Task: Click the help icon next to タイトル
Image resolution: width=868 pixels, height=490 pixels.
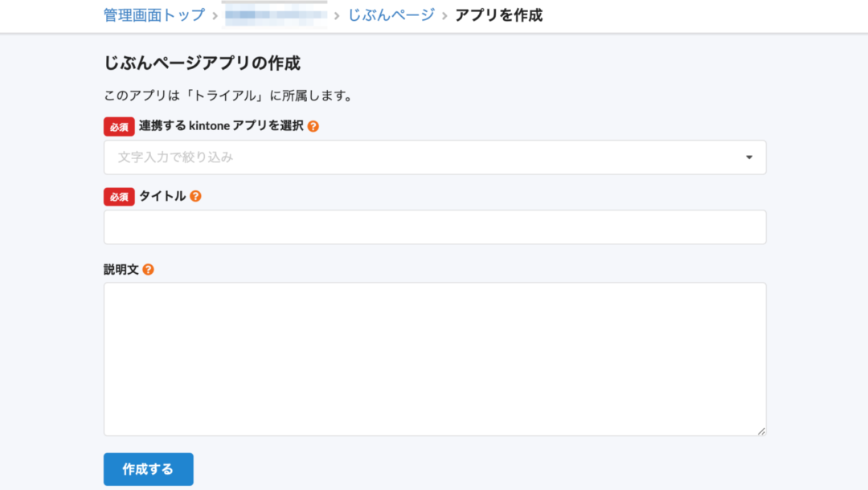Action: point(195,196)
